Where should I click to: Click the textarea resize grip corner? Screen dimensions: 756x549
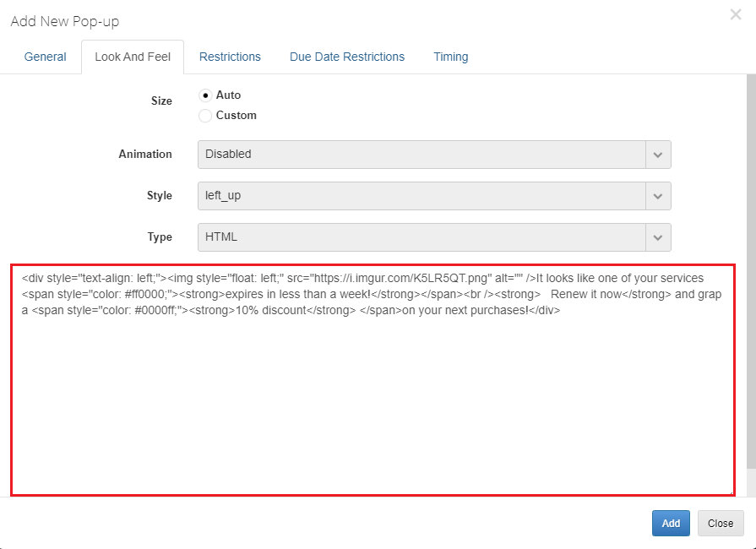pos(731,492)
